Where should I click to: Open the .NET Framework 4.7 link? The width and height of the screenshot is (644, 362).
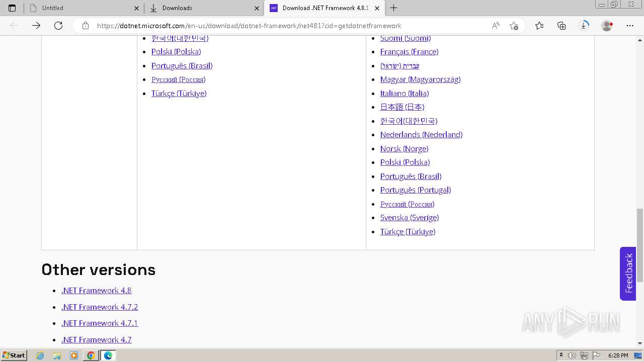[x=97, y=340]
